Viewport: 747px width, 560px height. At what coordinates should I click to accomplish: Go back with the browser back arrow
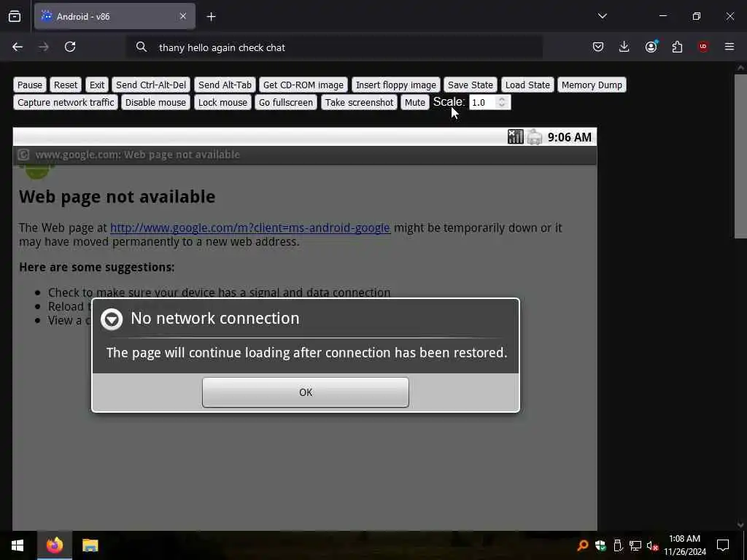(x=18, y=47)
